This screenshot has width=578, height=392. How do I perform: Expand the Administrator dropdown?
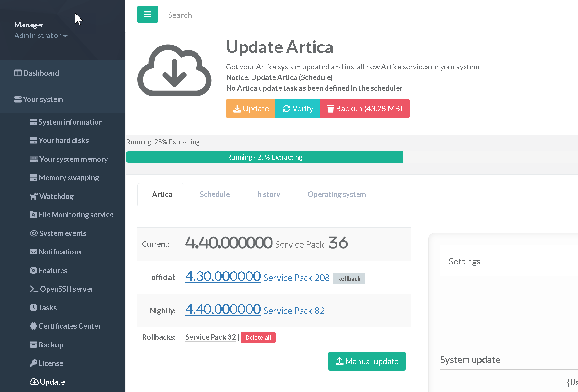[41, 36]
